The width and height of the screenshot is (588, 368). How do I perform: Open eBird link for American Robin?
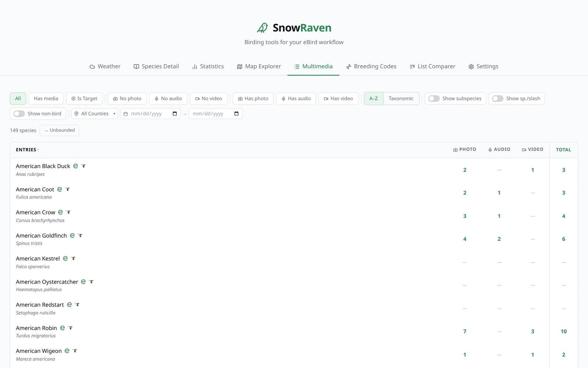coord(62,328)
